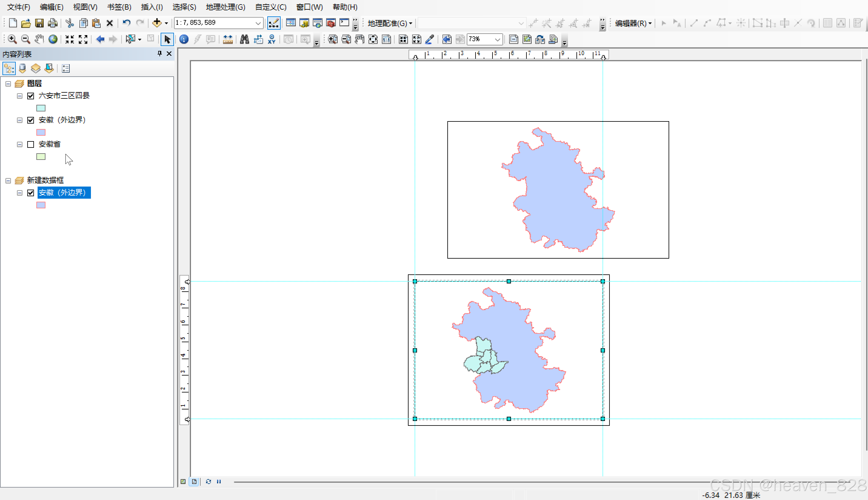Click the Find binoculars icon
Viewport: 868px width, 500px height.
coord(244,39)
